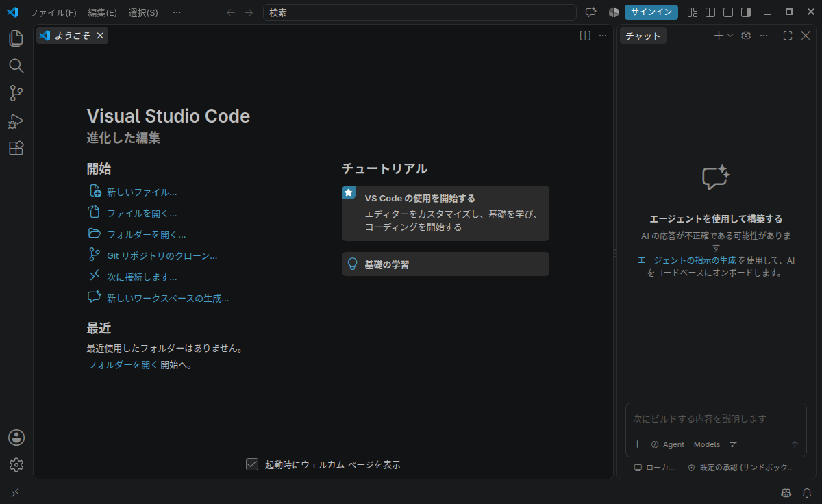Open the overflow menu ellipsis in menu bar
The image size is (822, 504).
click(x=177, y=12)
